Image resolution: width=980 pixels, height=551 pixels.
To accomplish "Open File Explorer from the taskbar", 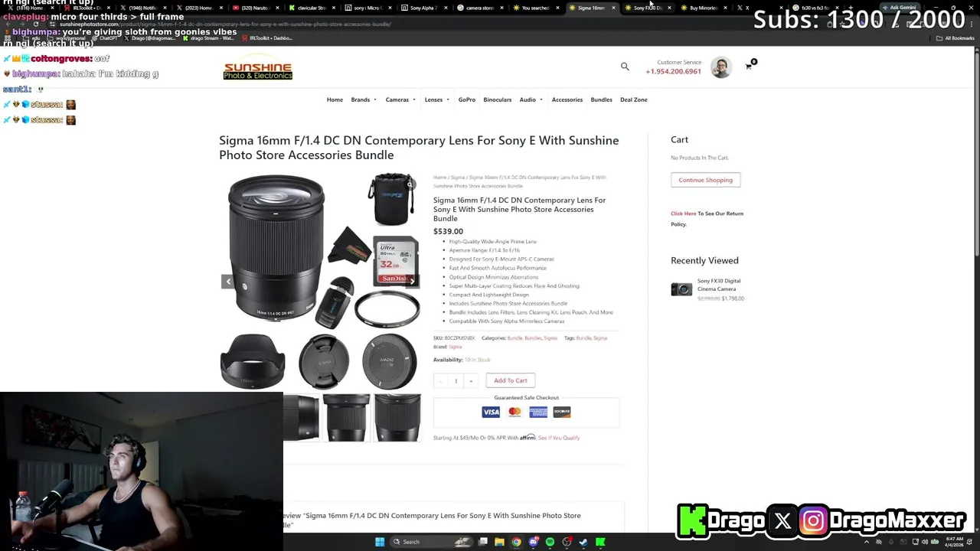I will point(499,542).
